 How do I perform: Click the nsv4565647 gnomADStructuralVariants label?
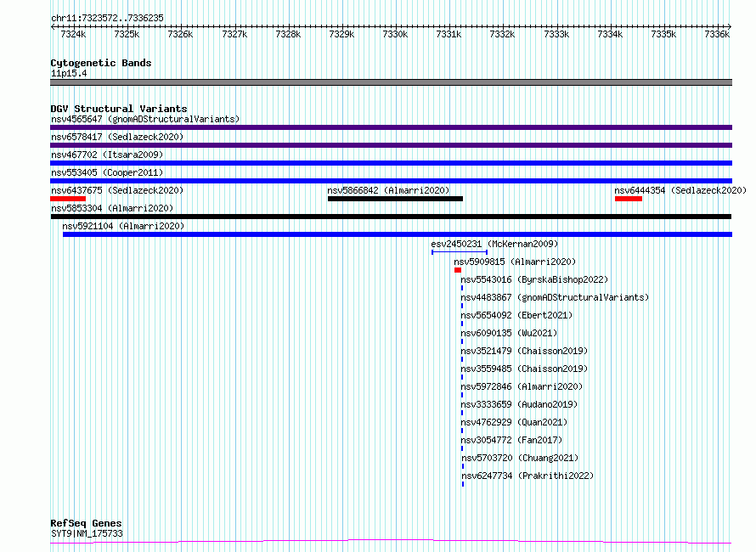145,119
